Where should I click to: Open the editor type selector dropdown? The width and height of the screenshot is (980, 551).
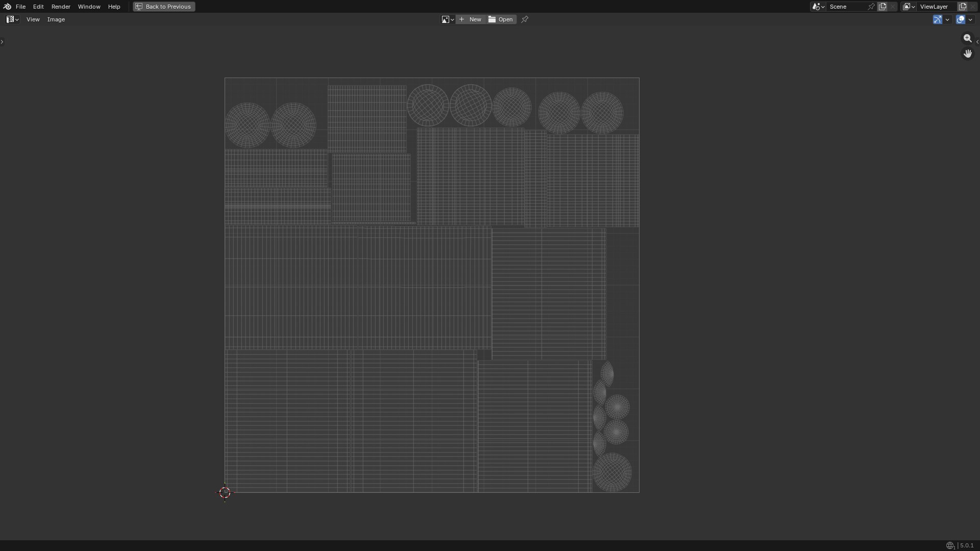point(13,19)
